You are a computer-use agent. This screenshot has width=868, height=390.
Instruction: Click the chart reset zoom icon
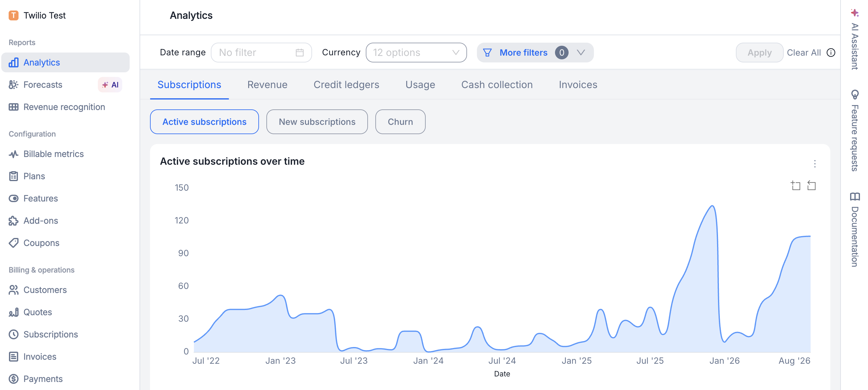[812, 185]
